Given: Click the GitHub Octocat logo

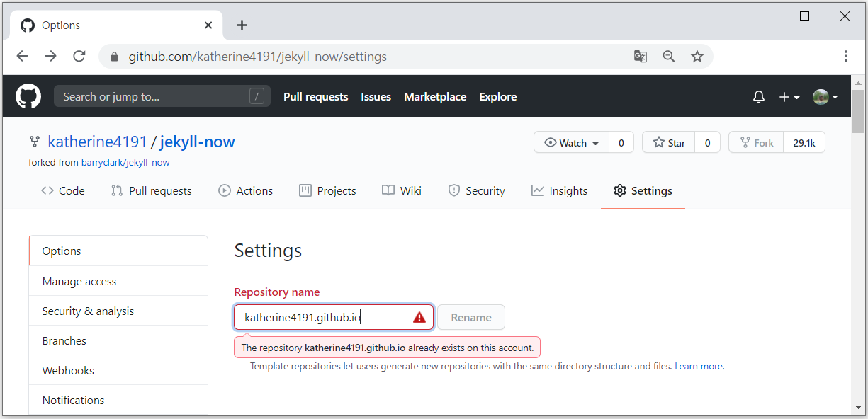Looking at the screenshot, I should (x=28, y=96).
